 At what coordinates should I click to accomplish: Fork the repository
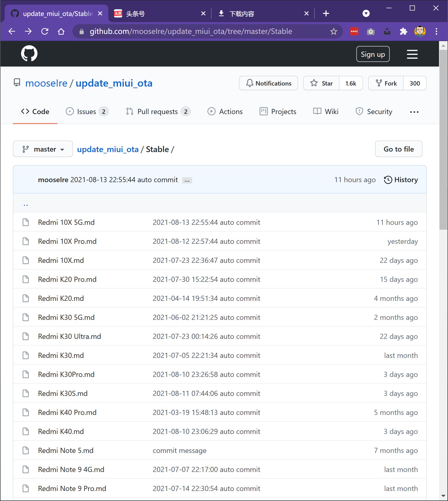[x=385, y=83]
